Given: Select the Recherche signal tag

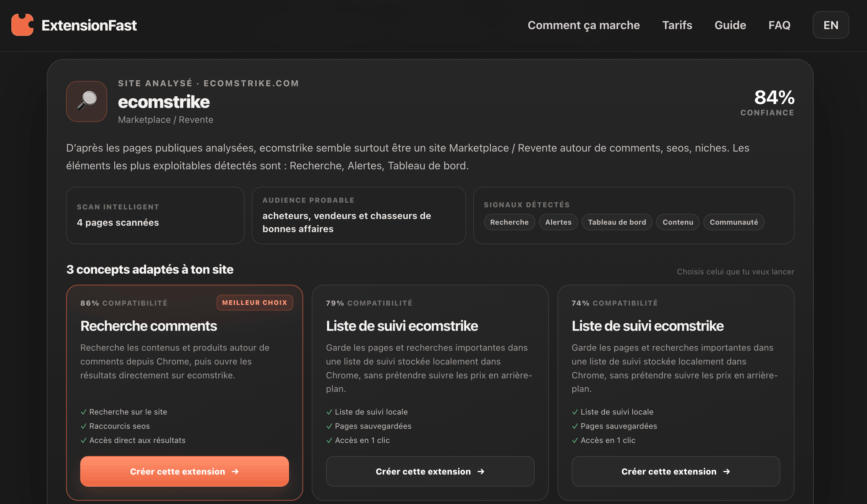Looking at the screenshot, I should (x=509, y=222).
